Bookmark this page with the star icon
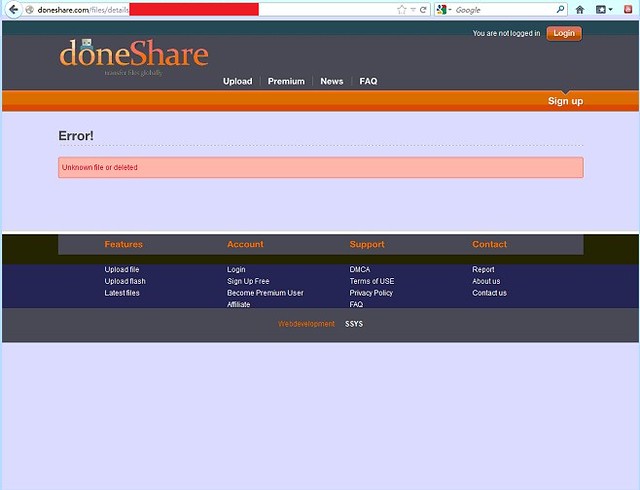Viewport: 640px width, 490px height. click(x=401, y=9)
